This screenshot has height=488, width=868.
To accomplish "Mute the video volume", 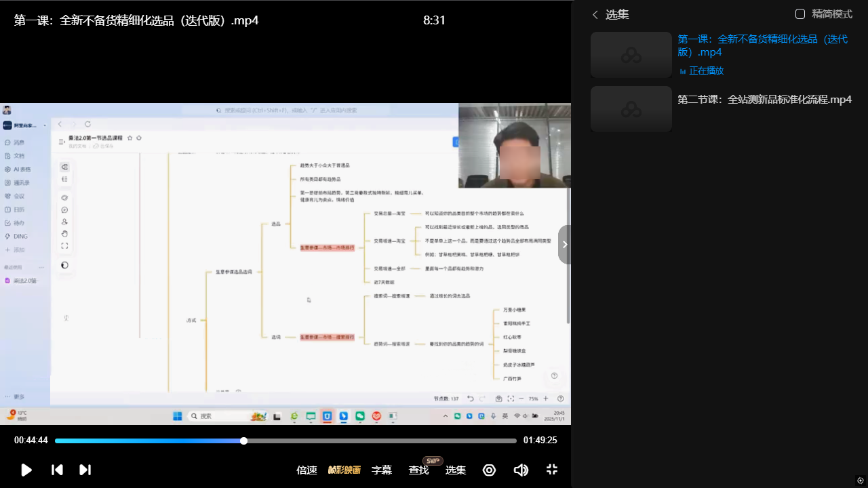I will pos(521,470).
